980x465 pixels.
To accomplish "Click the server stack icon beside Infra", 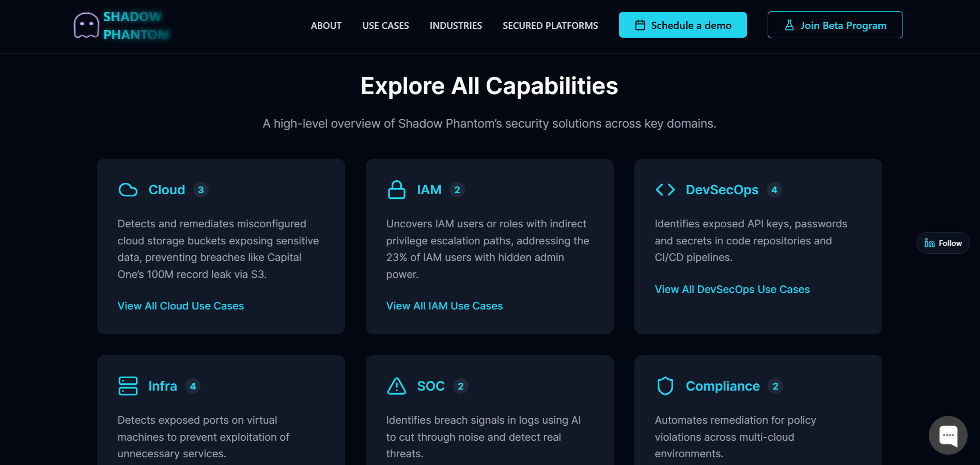I will [128, 385].
